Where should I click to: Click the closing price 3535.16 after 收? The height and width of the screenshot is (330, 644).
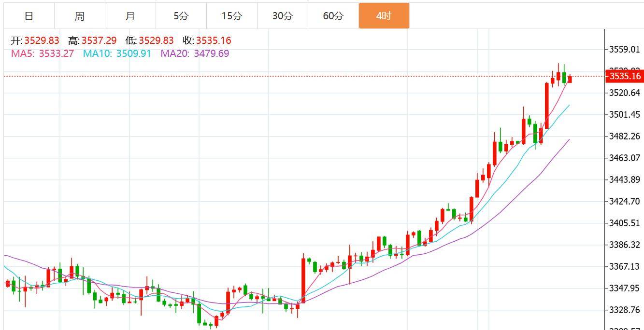click(x=214, y=41)
